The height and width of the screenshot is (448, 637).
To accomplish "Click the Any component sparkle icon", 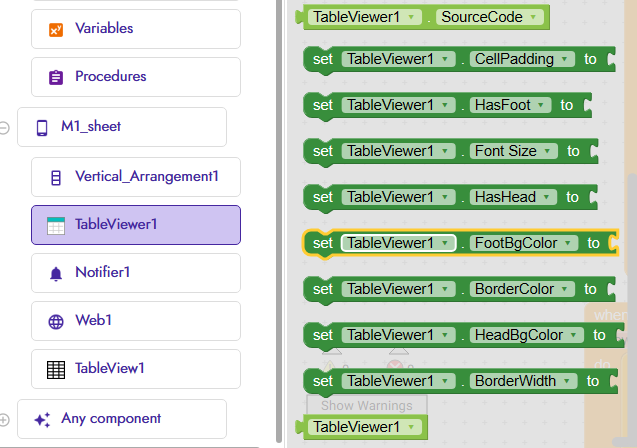I will click(x=42, y=419).
